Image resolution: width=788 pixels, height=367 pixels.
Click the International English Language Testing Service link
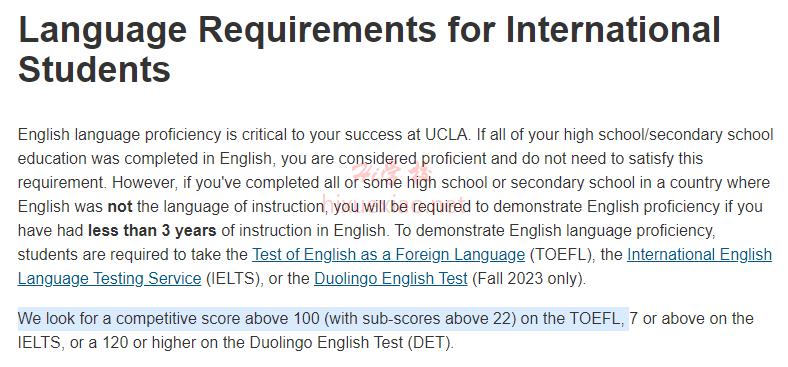click(699, 254)
